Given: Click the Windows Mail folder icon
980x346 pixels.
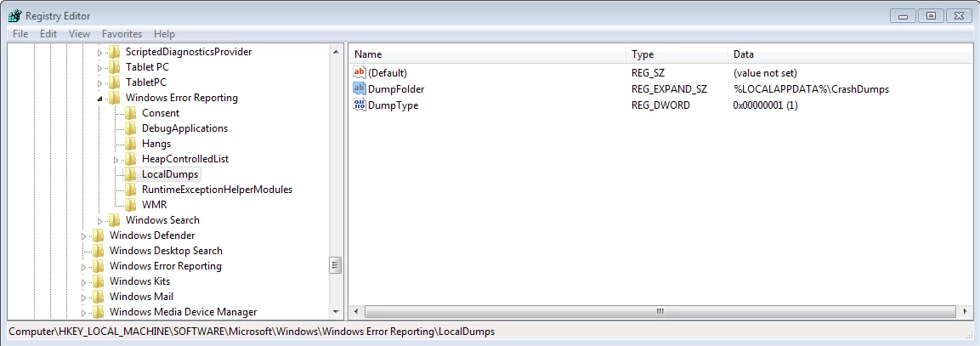Looking at the screenshot, I should pos(98,297).
